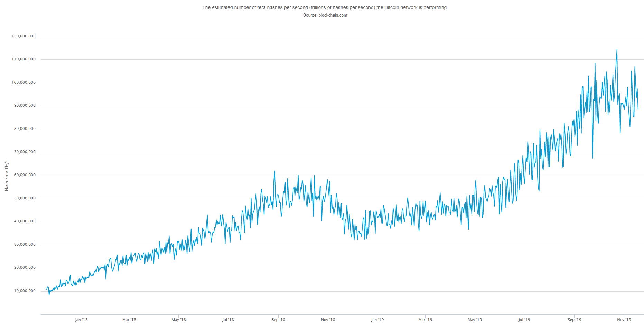Viewport: 644px width, 332px height.
Task: Select the Jul '18 axis label
Action: pyautogui.click(x=228, y=320)
